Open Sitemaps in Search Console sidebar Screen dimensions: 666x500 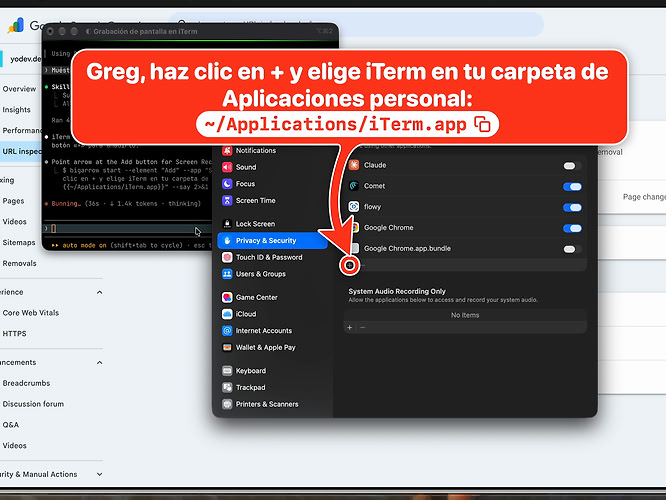coord(19,243)
